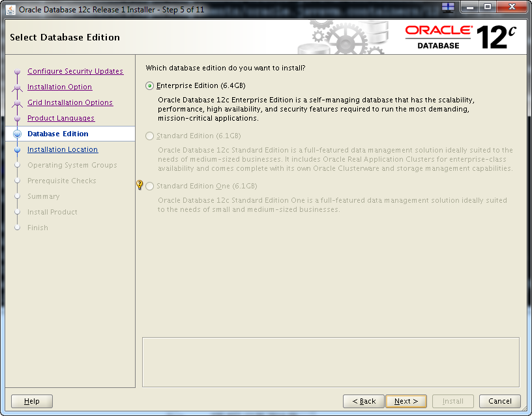Click the Enterprise Edition description text
This screenshot has height=416, width=532.
pyautogui.click(x=316, y=110)
